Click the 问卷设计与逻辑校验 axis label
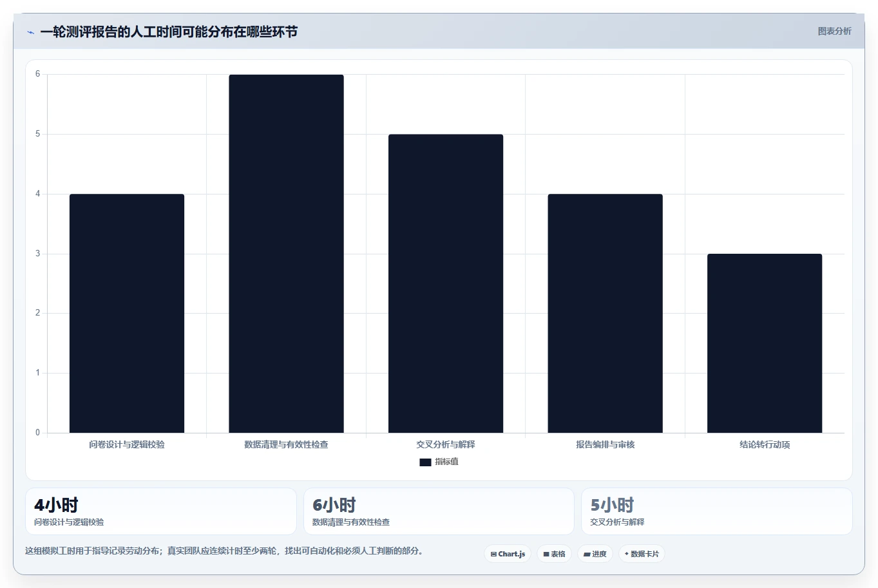Viewport: 878px width, 588px height. click(127, 444)
